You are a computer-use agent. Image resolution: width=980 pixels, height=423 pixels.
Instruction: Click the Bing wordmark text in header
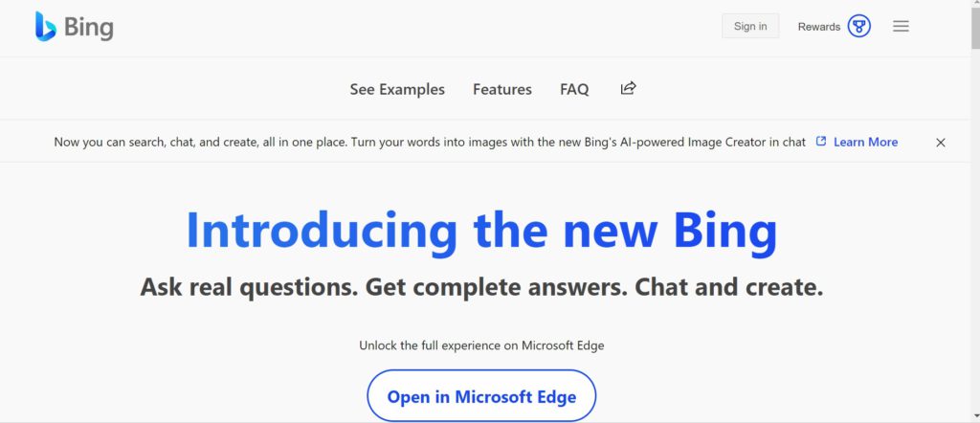tap(89, 28)
